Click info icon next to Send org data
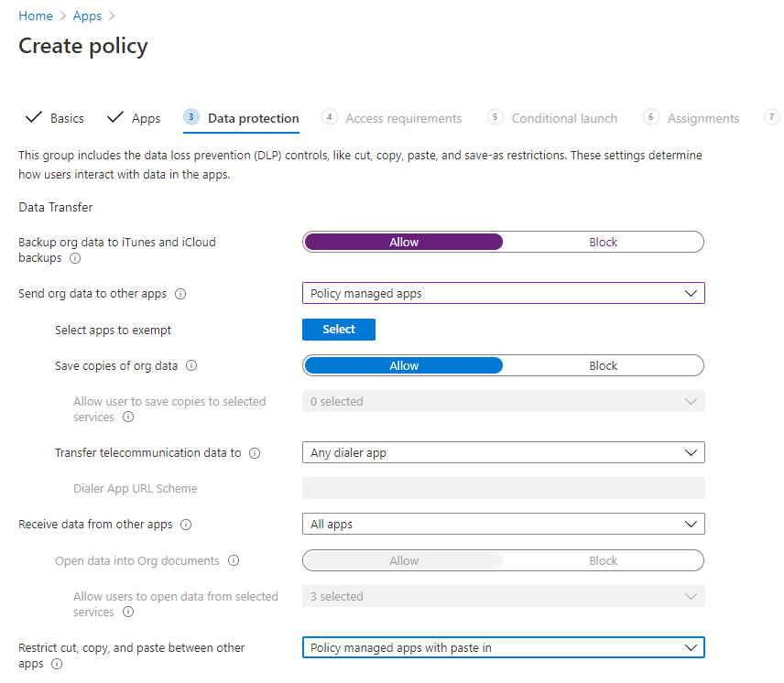The image size is (784, 683). pyautogui.click(x=180, y=294)
